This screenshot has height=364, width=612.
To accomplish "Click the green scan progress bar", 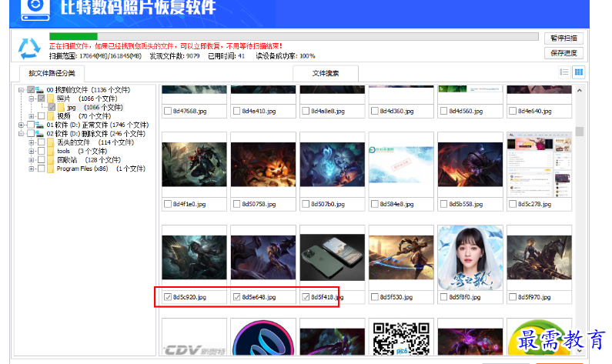I will 73,36.
